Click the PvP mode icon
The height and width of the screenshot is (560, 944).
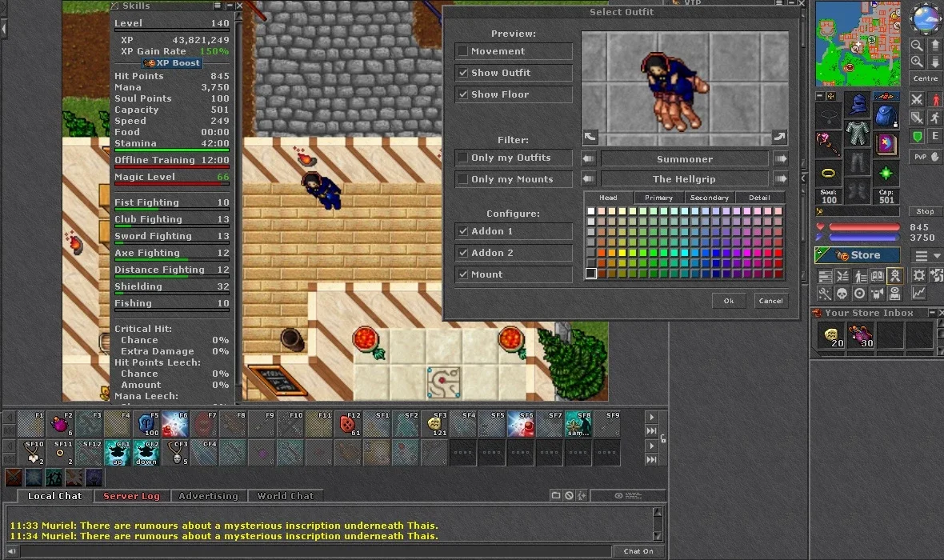(926, 157)
